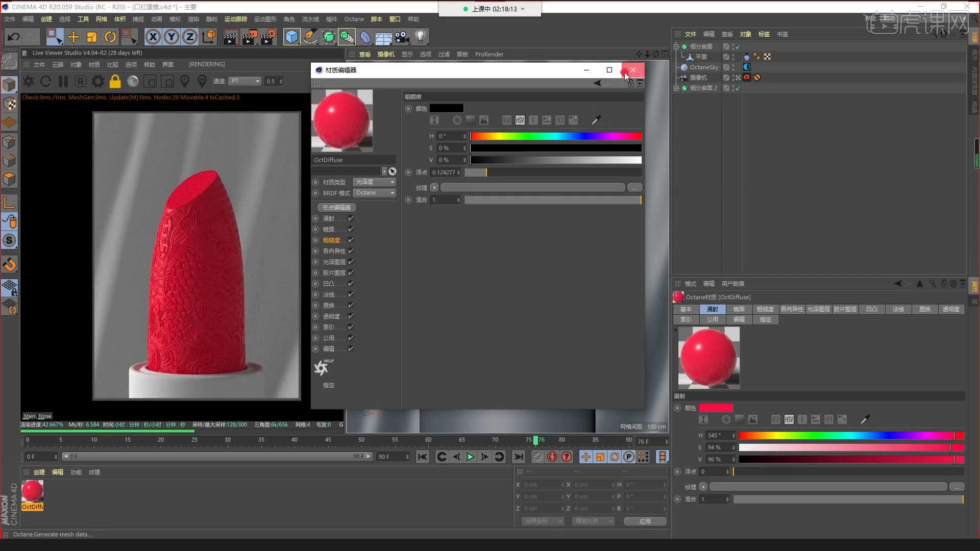Screen dimensions: 980x551
Task: Click the record active objects button
Action: click(x=552, y=457)
